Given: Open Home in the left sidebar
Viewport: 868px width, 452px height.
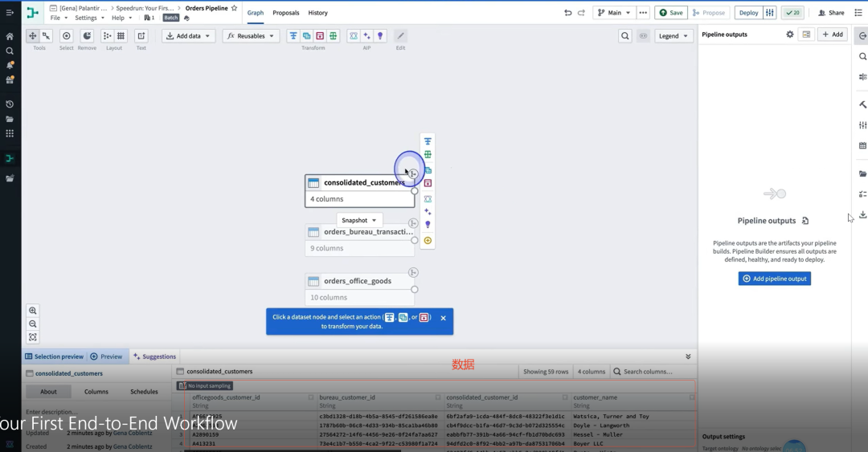Looking at the screenshot, I should [x=10, y=36].
